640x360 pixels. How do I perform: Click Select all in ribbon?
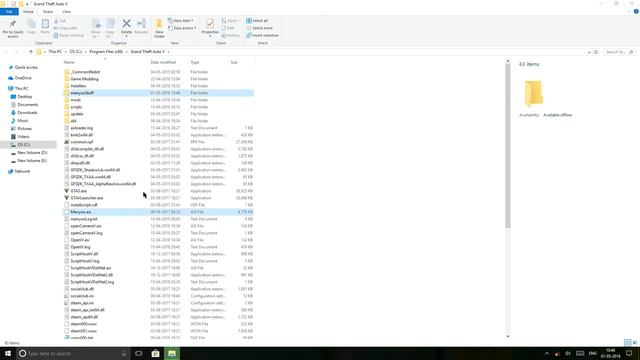coord(257,20)
